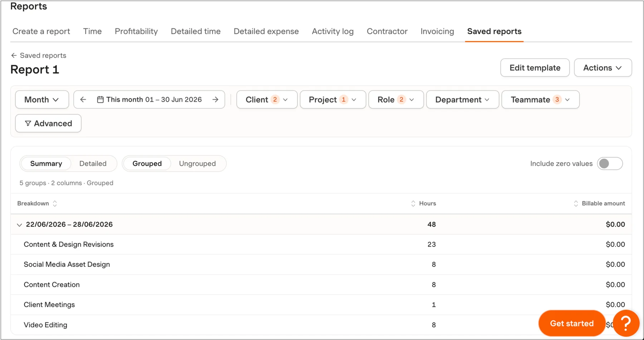
Task: Click the back arrow beside Saved reports
Action: point(14,56)
